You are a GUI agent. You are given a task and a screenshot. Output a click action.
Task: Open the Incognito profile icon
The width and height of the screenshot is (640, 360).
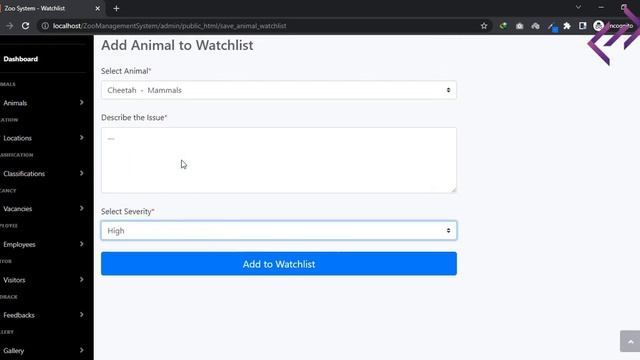coord(598,26)
